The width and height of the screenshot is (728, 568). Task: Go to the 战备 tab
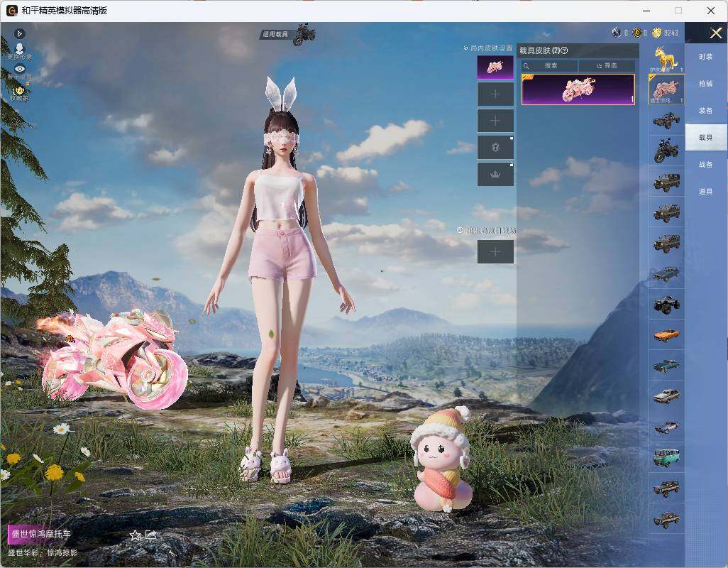[x=706, y=165]
